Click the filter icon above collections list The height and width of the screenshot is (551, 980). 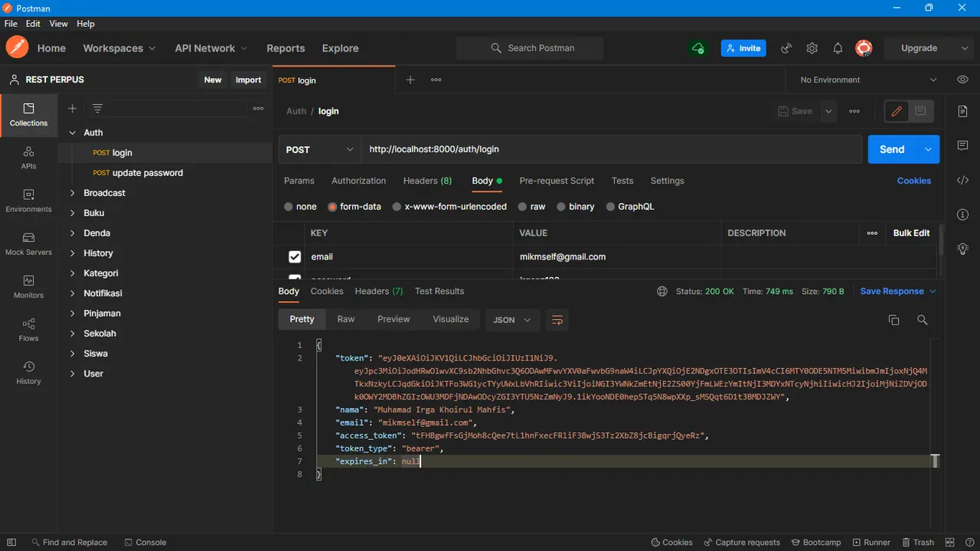[97, 109]
